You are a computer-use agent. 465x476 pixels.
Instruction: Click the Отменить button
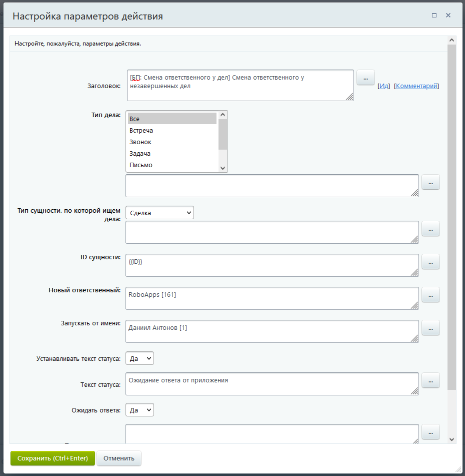tap(119, 458)
